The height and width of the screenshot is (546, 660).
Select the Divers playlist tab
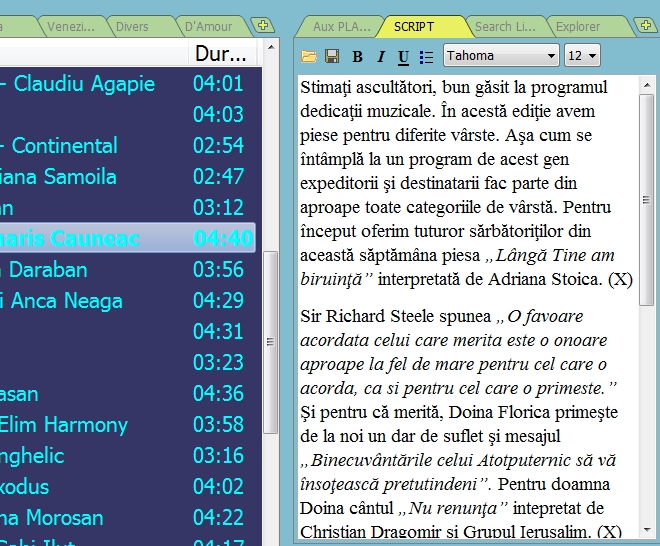pos(132,27)
